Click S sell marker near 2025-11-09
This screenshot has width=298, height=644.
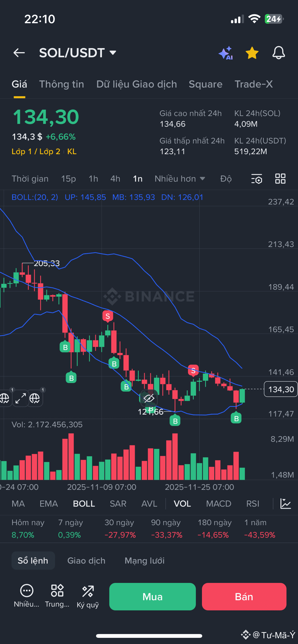pyautogui.click(x=108, y=317)
